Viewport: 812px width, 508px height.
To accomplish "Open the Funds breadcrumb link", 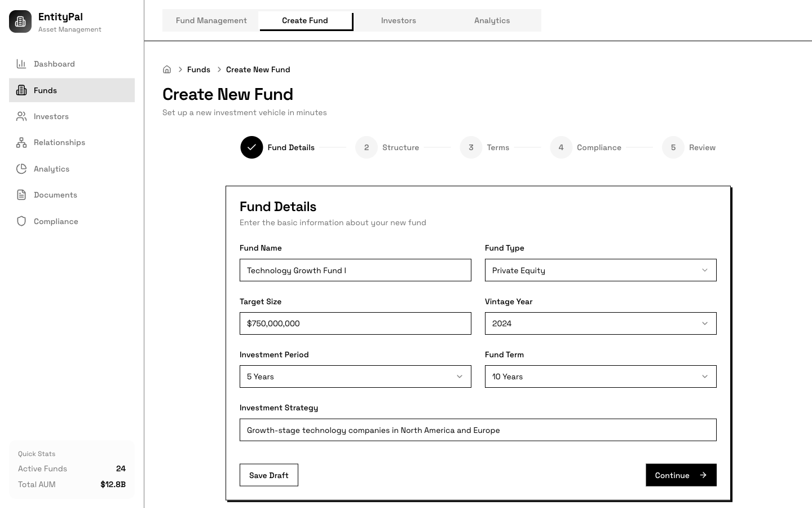I will (x=198, y=69).
